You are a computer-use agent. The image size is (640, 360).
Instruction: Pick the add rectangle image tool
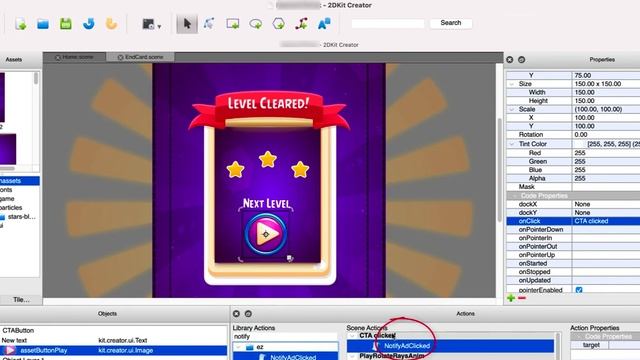click(233, 24)
